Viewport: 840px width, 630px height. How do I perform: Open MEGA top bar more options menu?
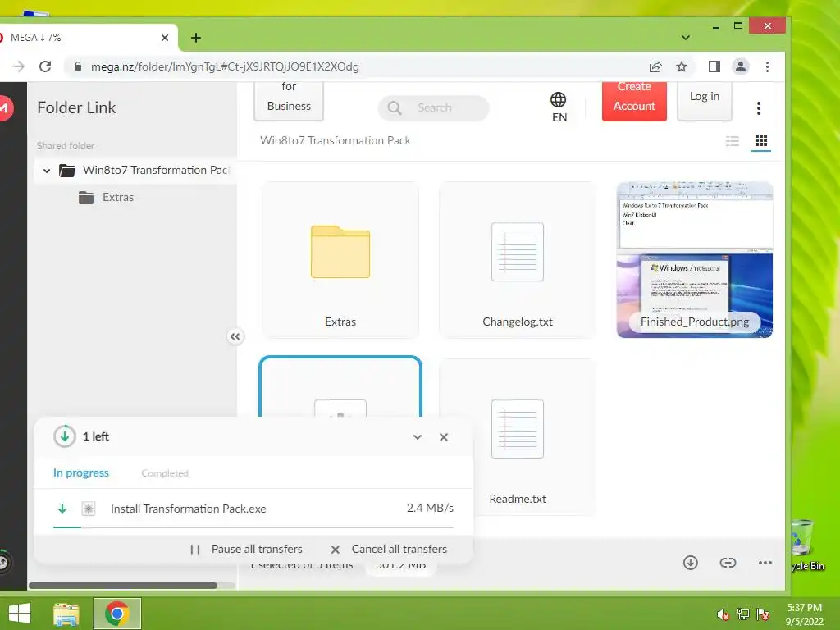759,108
